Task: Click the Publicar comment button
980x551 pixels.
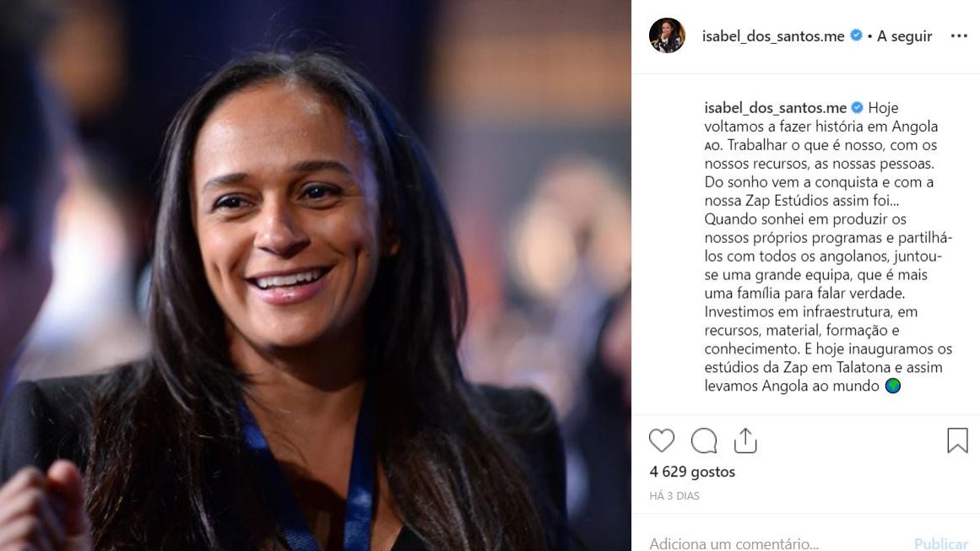Action: [940, 543]
